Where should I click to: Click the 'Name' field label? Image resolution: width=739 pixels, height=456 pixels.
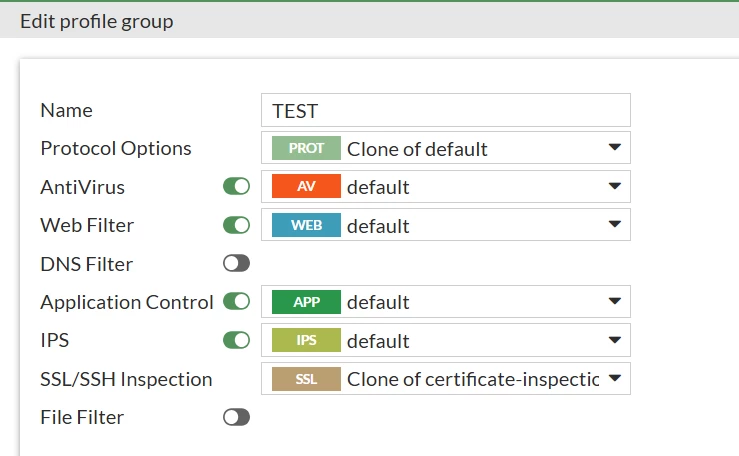coord(66,111)
